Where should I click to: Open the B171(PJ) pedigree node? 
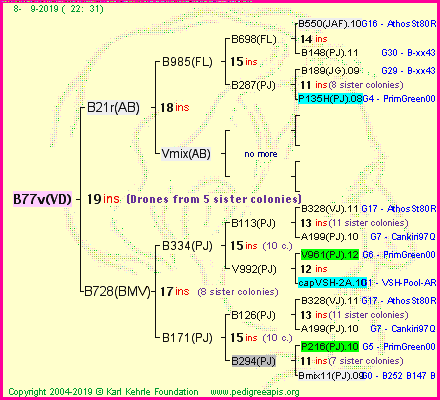(187, 338)
